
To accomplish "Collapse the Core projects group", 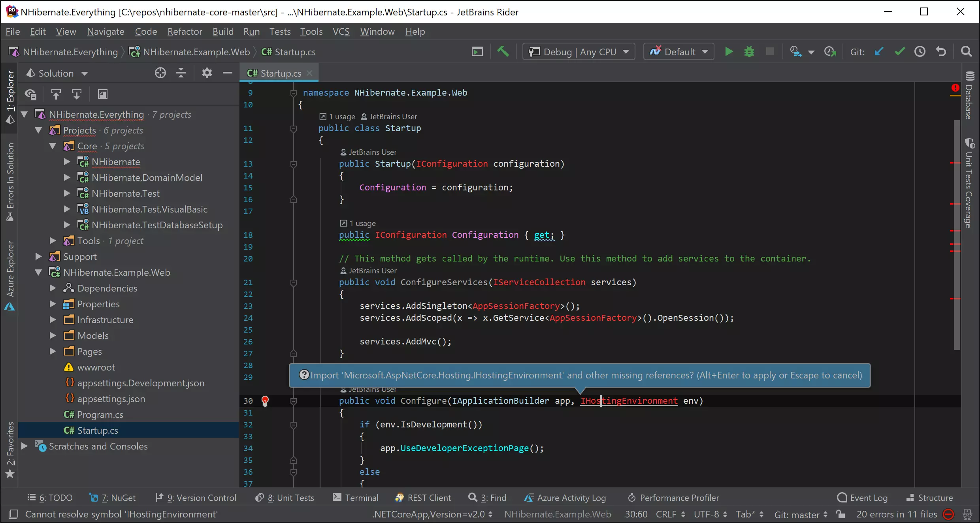I will [x=53, y=145].
